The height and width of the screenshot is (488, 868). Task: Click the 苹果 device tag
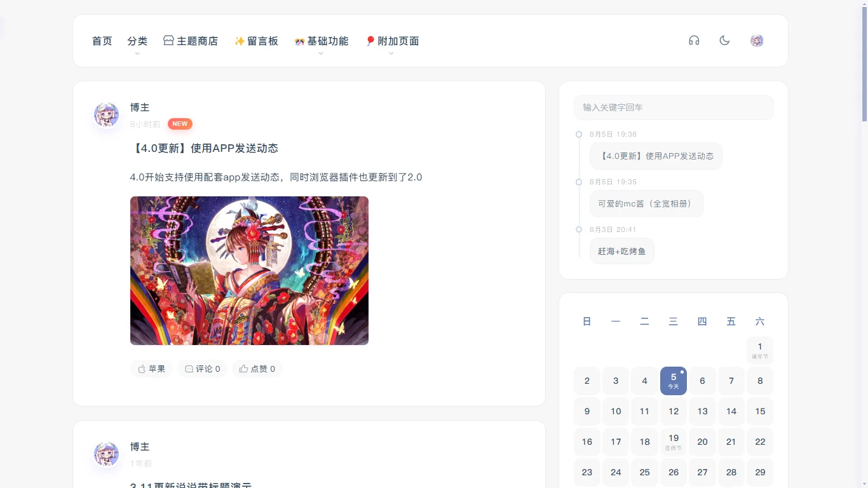[x=151, y=369]
